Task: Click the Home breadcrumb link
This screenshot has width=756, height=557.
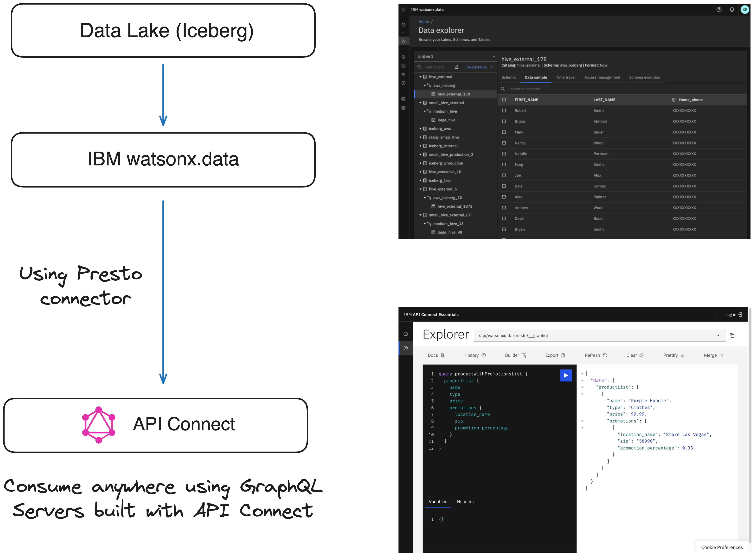Action: 424,22
